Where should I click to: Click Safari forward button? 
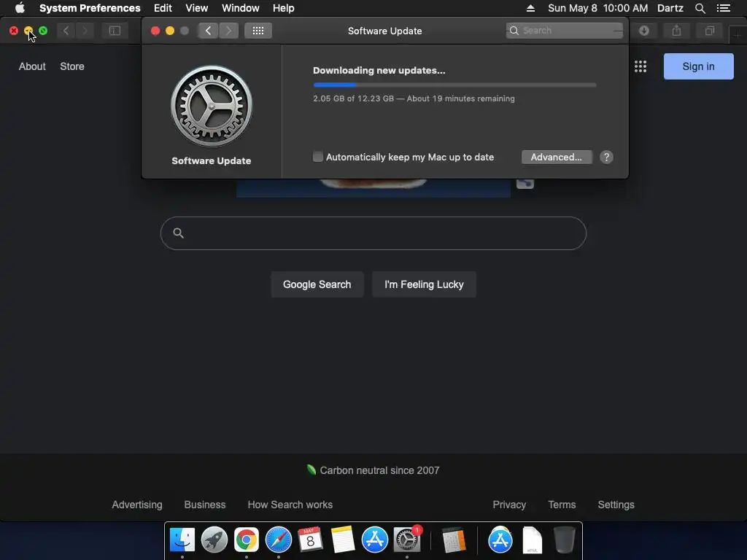tap(85, 31)
